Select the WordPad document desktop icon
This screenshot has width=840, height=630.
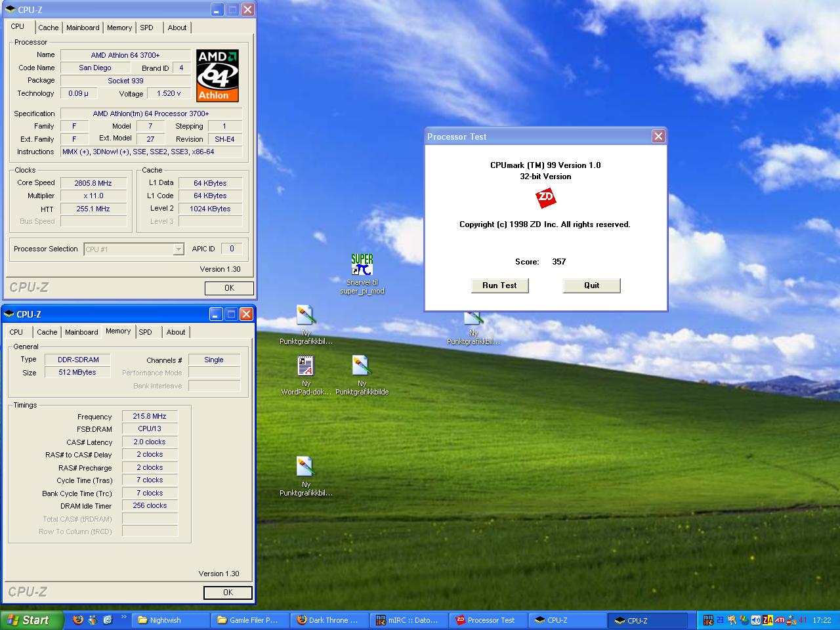[x=306, y=366]
